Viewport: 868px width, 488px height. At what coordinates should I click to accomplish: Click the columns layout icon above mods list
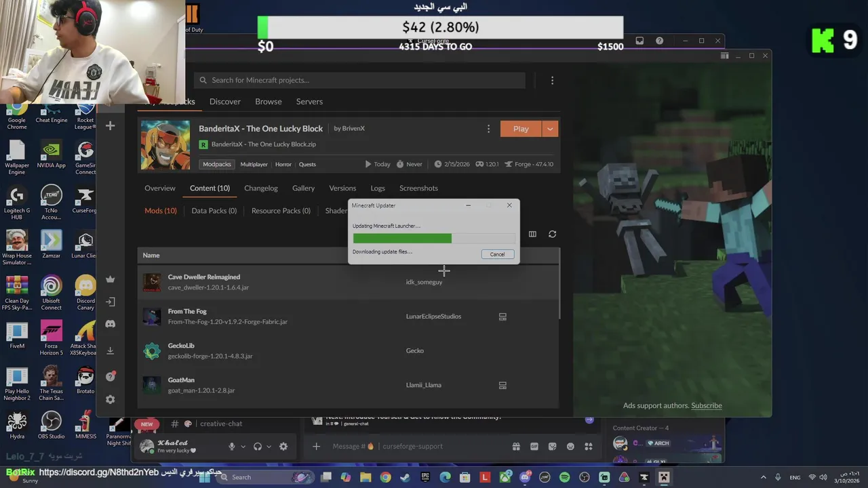532,234
